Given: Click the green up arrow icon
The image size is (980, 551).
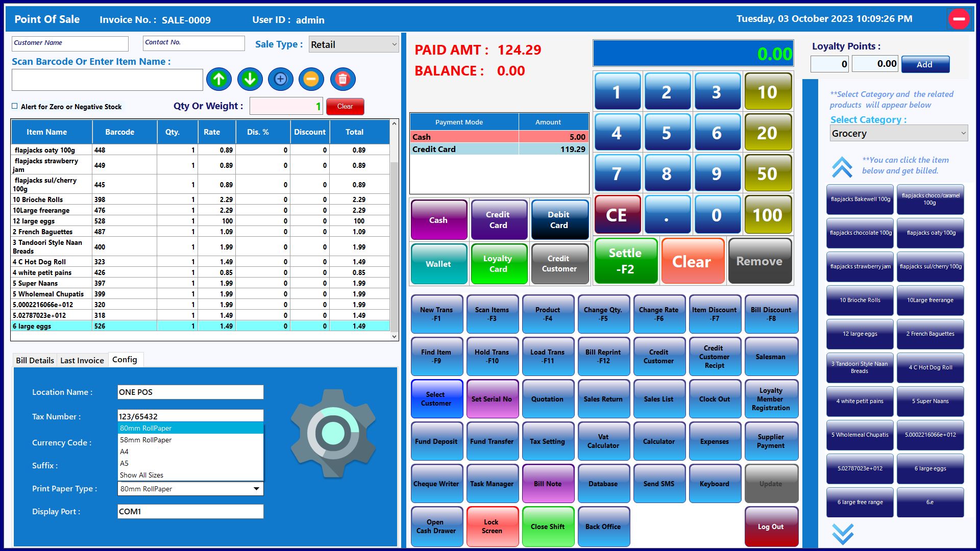Looking at the screenshot, I should [x=219, y=79].
